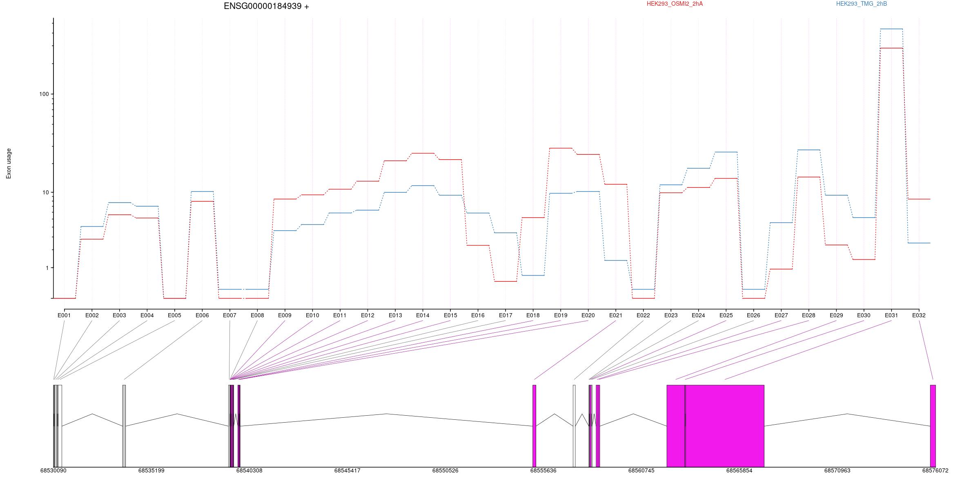Viewport: 980px width, 490px height.
Task: Click the red E032 usage segment
Action: pyautogui.click(x=919, y=199)
